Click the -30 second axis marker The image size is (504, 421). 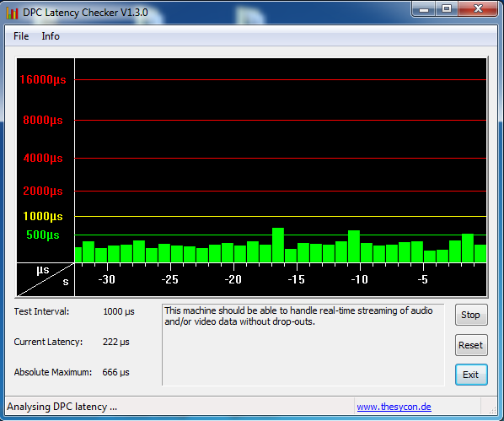(x=106, y=279)
